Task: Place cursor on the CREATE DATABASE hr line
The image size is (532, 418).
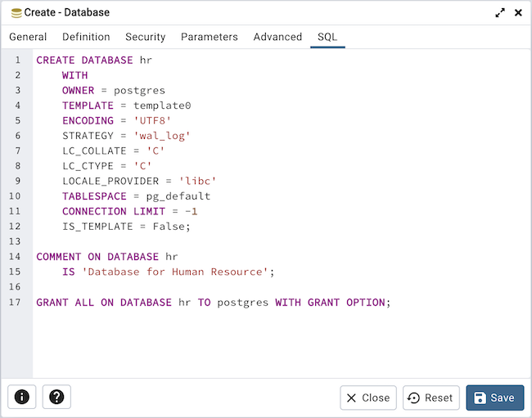Action: [94, 61]
